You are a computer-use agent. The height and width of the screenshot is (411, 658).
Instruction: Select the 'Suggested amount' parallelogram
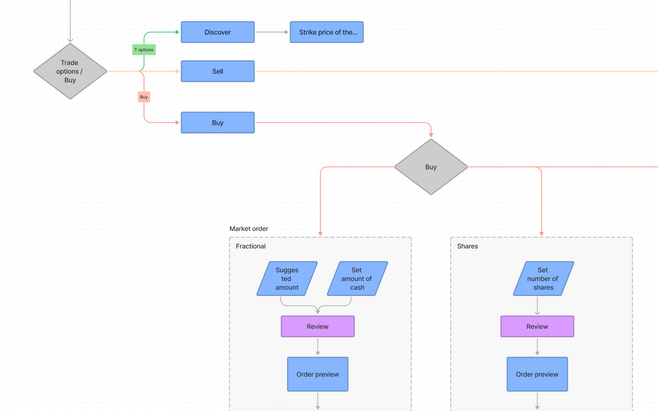point(287,279)
